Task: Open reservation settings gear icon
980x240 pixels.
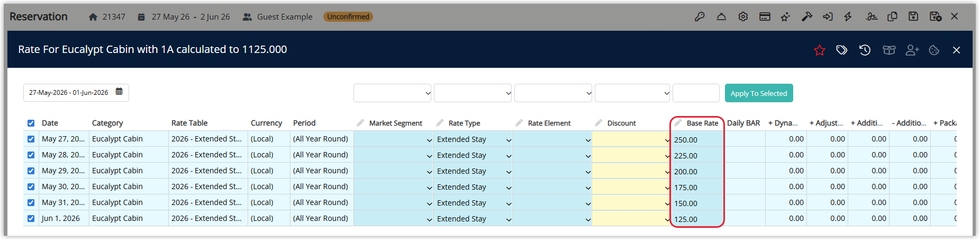Action: [x=743, y=17]
